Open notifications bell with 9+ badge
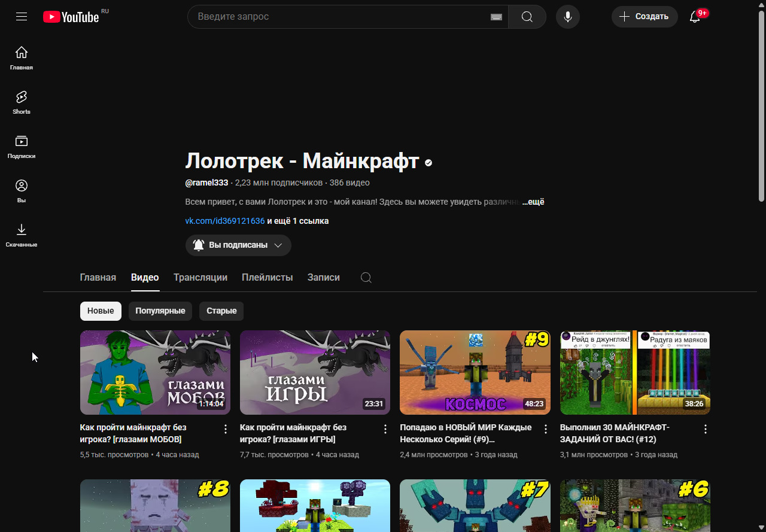 pyautogui.click(x=695, y=17)
